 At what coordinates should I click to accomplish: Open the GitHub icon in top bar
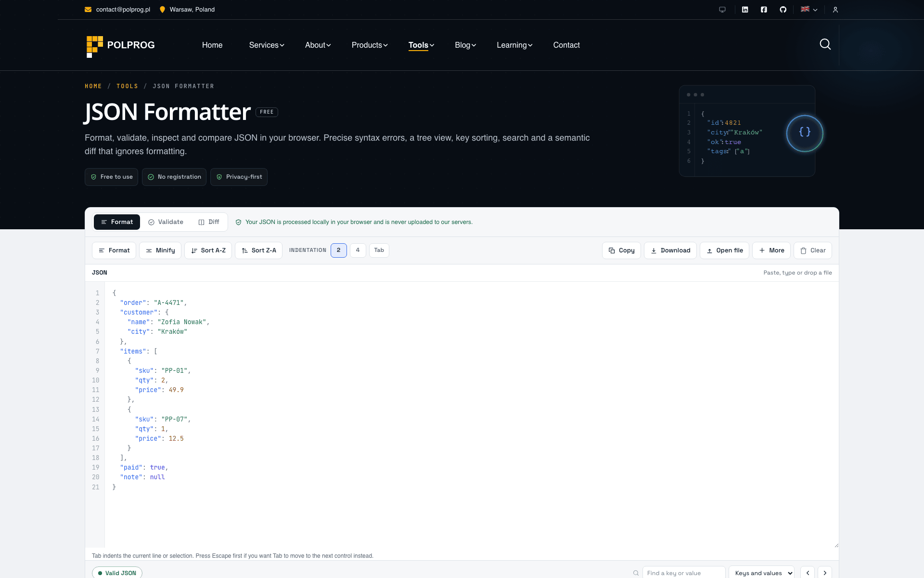click(x=783, y=10)
